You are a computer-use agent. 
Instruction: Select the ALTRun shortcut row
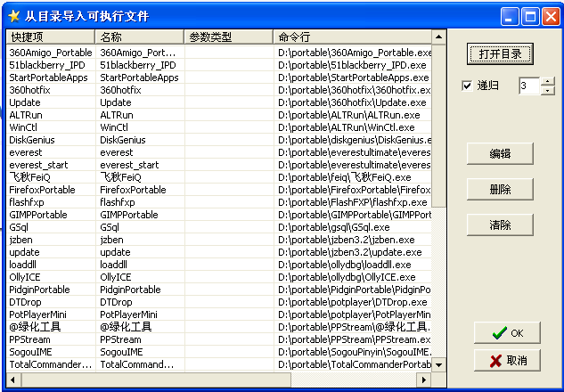[x=218, y=115]
